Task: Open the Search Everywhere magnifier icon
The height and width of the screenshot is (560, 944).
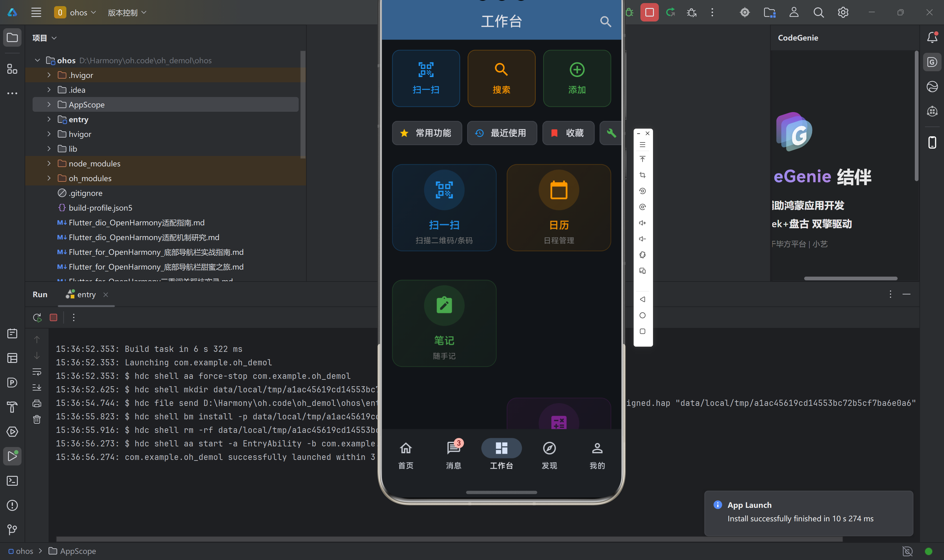Action: pyautogui.click(x=818, y=13)
